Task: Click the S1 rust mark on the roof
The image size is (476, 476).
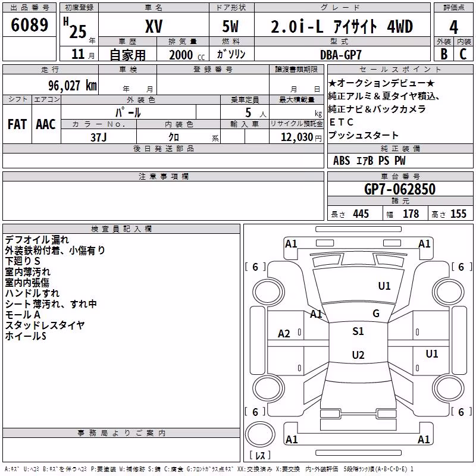Action: point(358,331)
